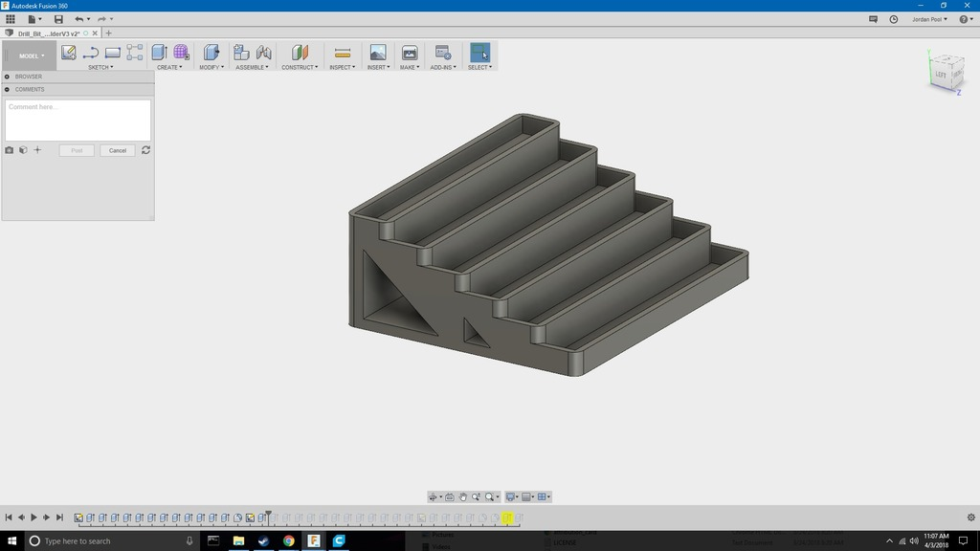This screenshot has height=551, width=980.
Task: Click the yellow highlighted timeline feature
Action: tap(508, 518)
